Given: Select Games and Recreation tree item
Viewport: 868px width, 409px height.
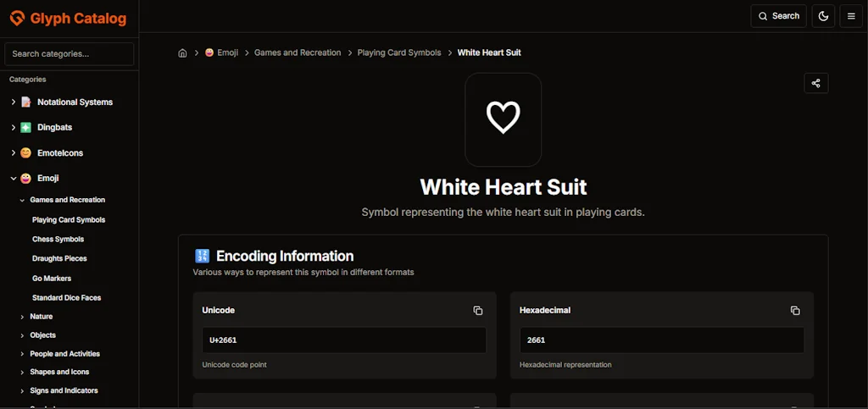Looking at the screenshot, I should 68,200.
